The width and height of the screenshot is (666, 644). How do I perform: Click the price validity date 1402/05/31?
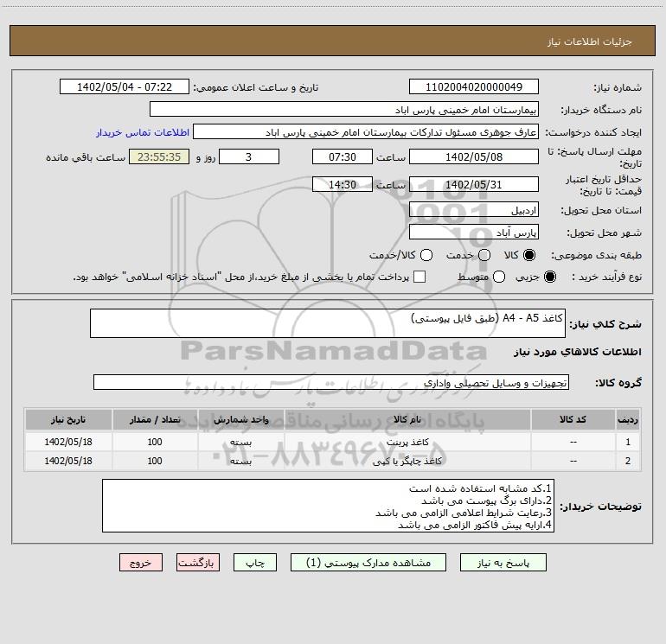tap(474, 185)
